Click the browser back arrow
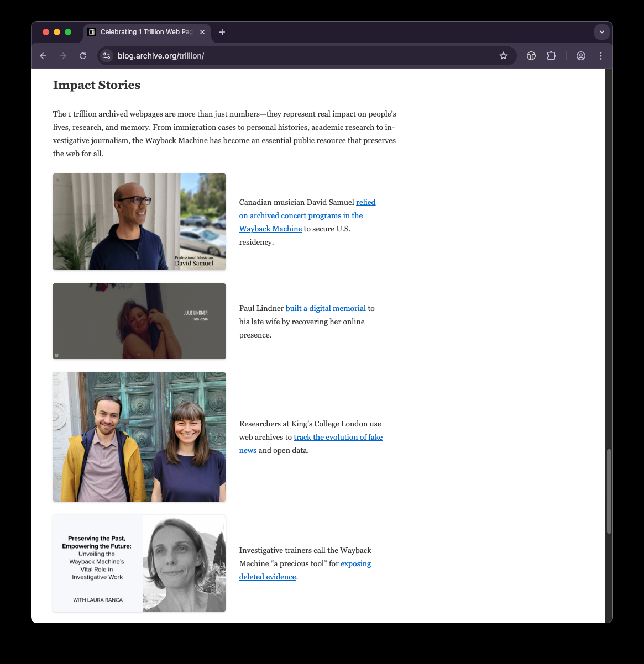The image size is (644, 664). (43, 56)
